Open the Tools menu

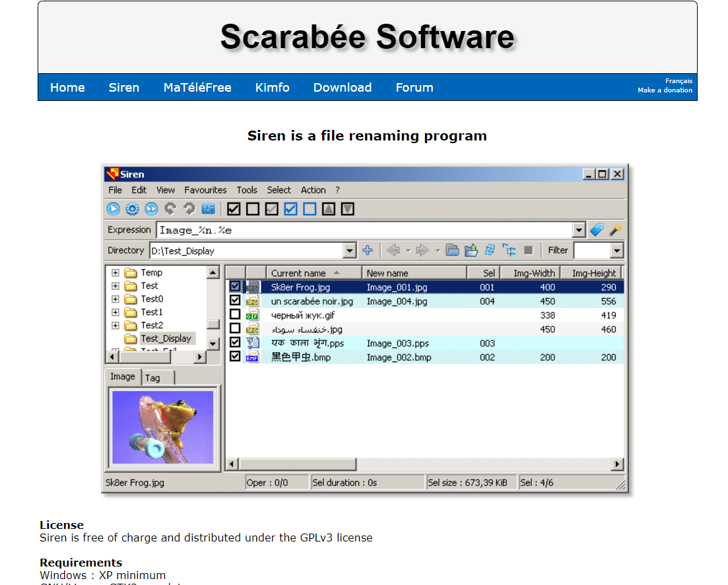(x=247, y=190)
